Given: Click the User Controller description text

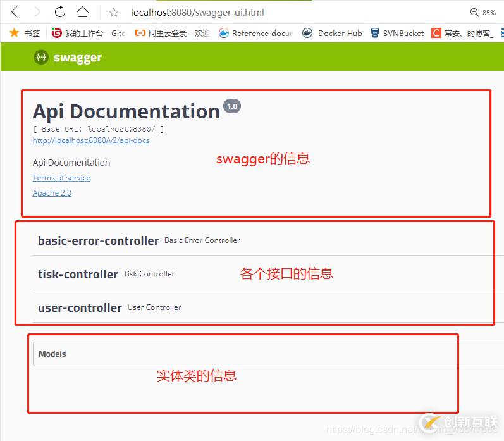Looking at the screenshot, I should [x=154, y=307].
